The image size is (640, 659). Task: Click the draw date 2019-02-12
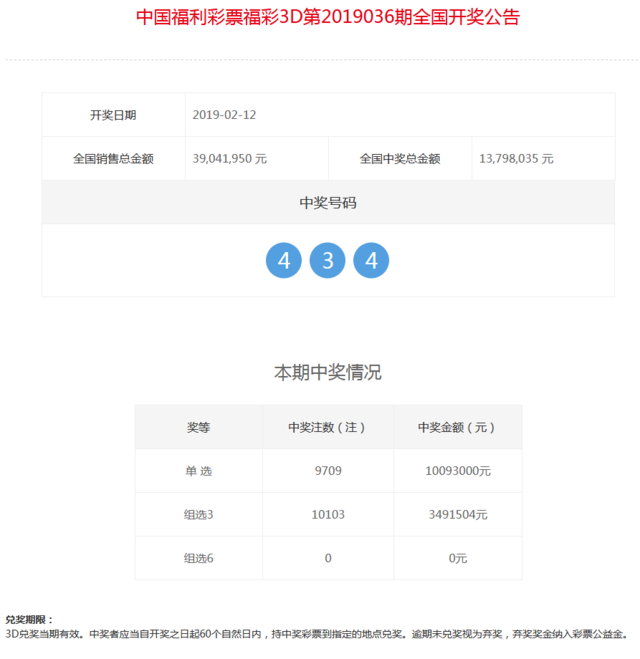(x=224, y=115)
